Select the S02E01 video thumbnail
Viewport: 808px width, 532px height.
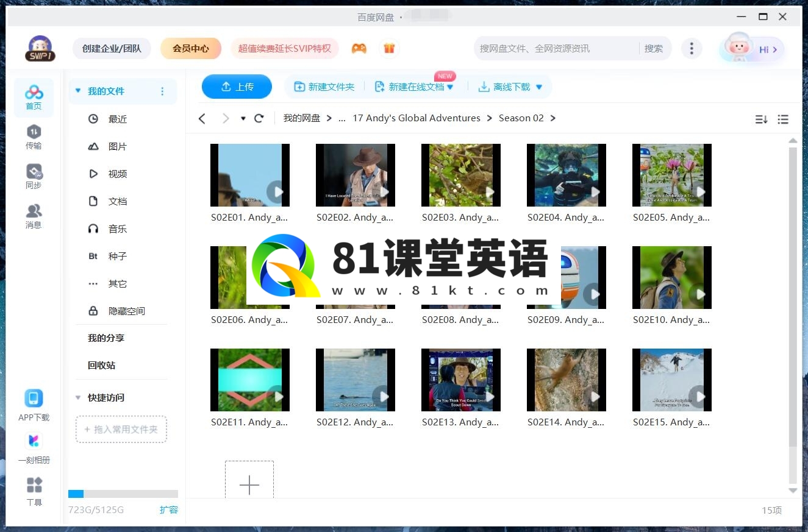click(x=250, y=176)
